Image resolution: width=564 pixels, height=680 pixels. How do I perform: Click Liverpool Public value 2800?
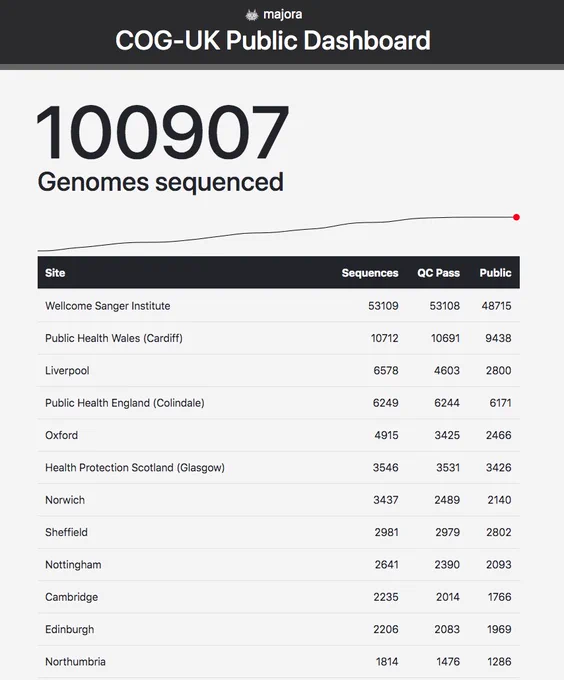(499, 370)
